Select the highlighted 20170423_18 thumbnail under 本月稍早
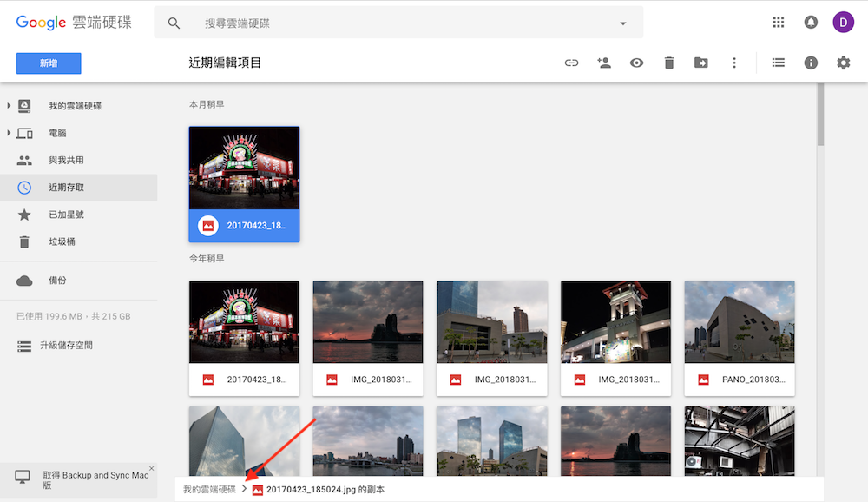The width and height of the screenshot is (868, 502). (x=244, y=184)
